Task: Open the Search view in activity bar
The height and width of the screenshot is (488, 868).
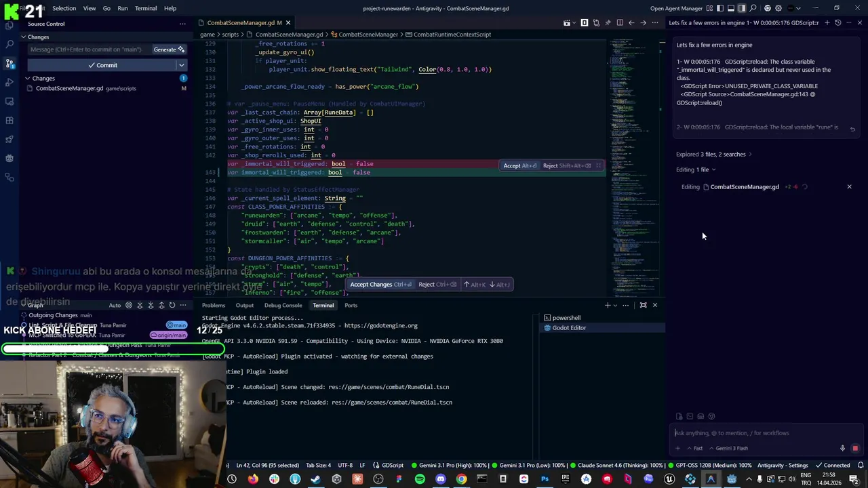Action: pos(9,44)
